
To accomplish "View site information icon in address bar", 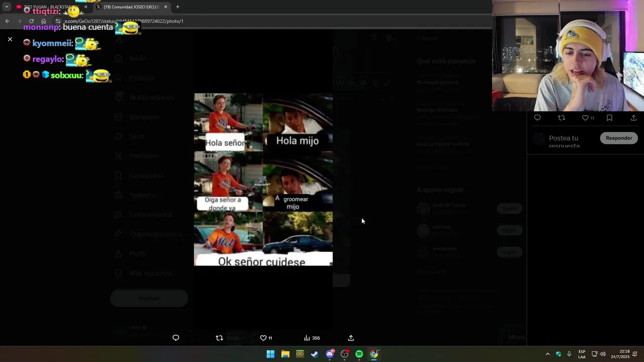I will click(x=58, y=21).
